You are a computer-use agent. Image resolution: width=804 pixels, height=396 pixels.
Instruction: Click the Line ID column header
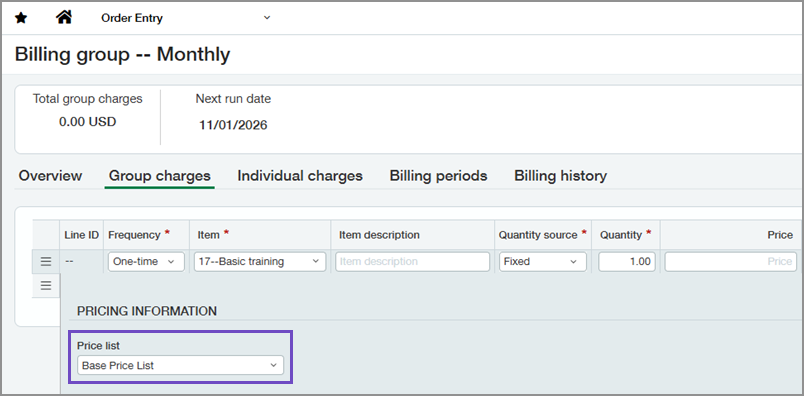[82, 235]
